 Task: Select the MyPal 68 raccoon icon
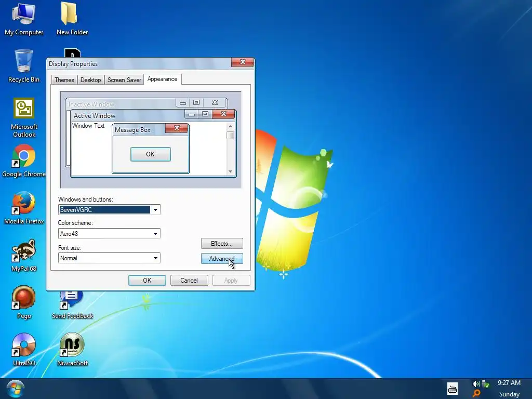24,255
